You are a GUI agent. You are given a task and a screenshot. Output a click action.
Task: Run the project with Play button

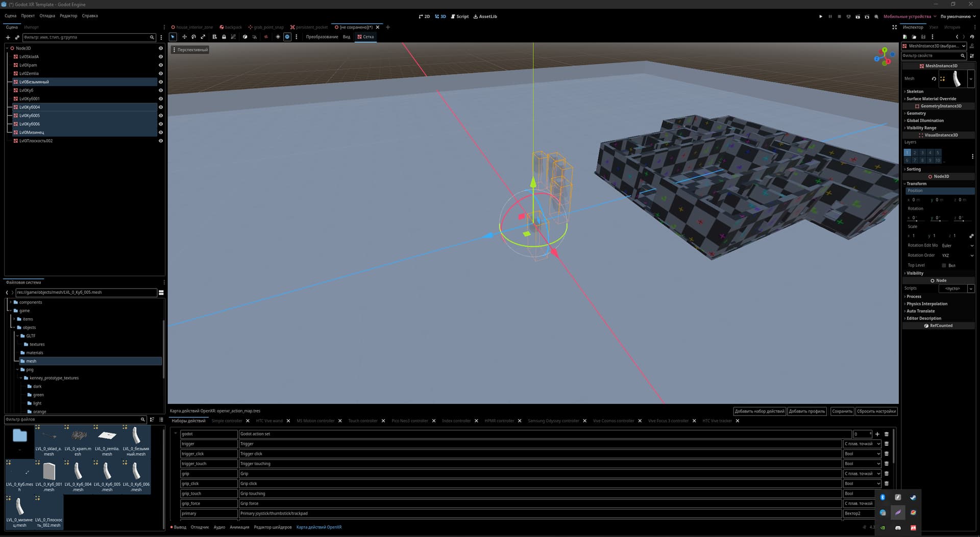click(x=821, y=16)
